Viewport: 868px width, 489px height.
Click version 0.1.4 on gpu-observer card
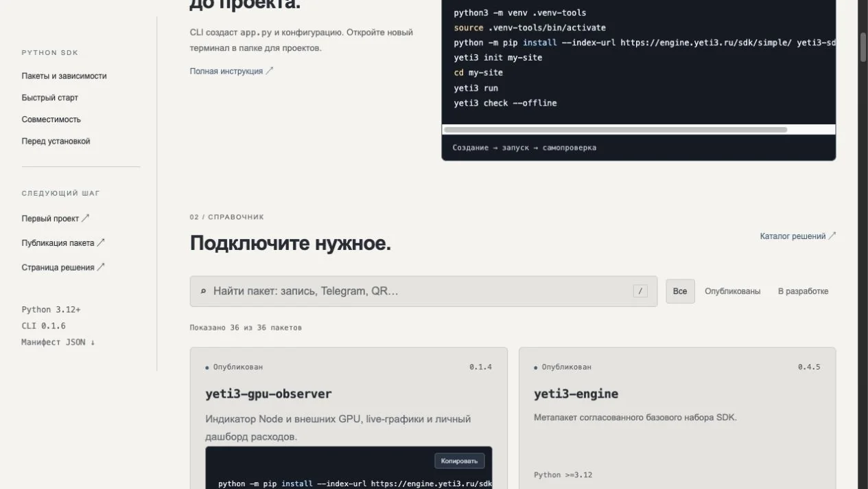click(x=480, y=367)
